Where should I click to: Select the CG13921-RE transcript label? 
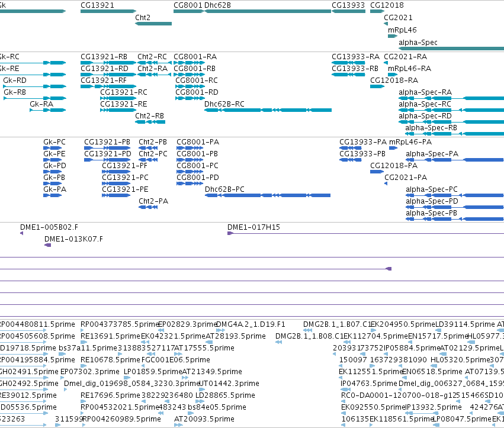point(123,104)
